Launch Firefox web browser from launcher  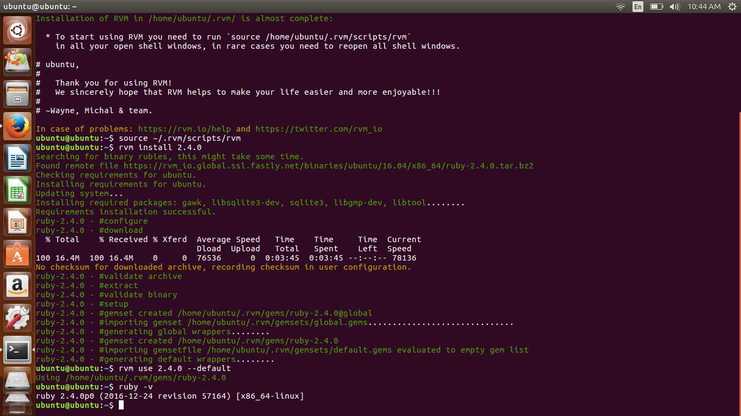tap(17, 126)
